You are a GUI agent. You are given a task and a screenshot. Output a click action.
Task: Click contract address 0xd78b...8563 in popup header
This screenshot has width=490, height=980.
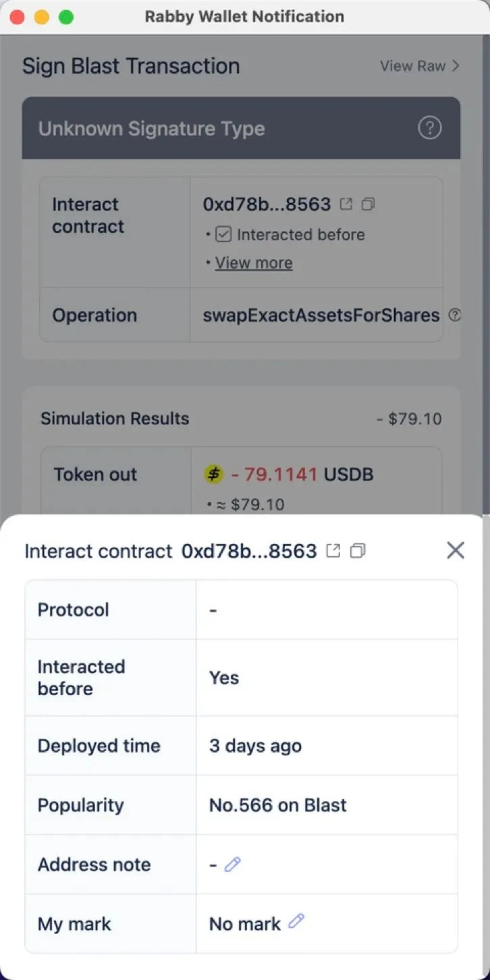point(249,551)
